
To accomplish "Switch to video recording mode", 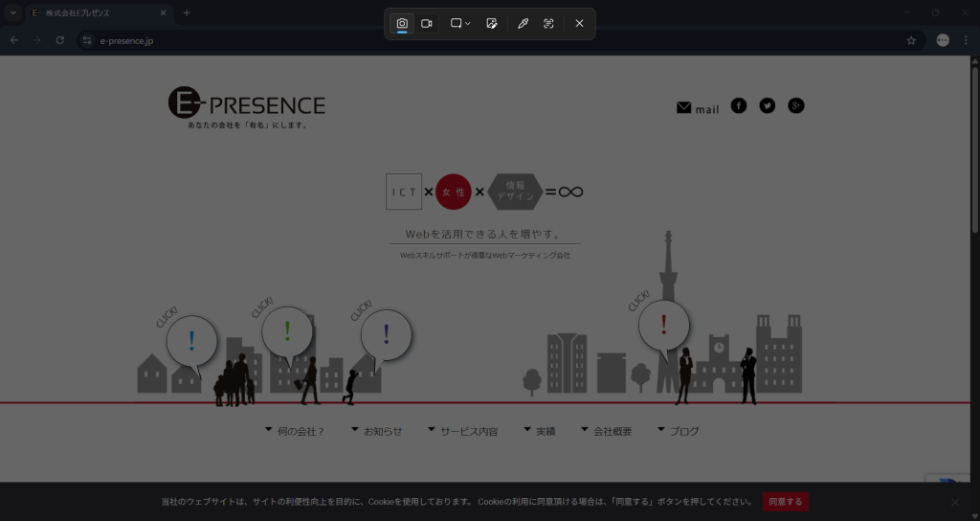I will [427, 24].
